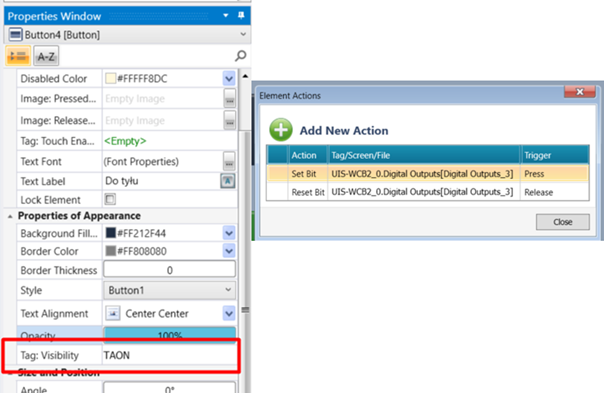Click the Border Thickness input field

[x=169, y=270]
